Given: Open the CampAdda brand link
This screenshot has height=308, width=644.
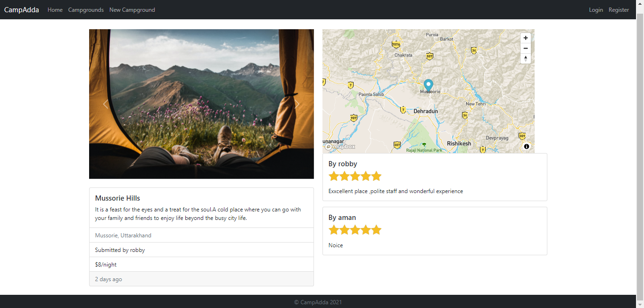Looking at the screenshot, I should pyautogui.click(x=22, y=9).
